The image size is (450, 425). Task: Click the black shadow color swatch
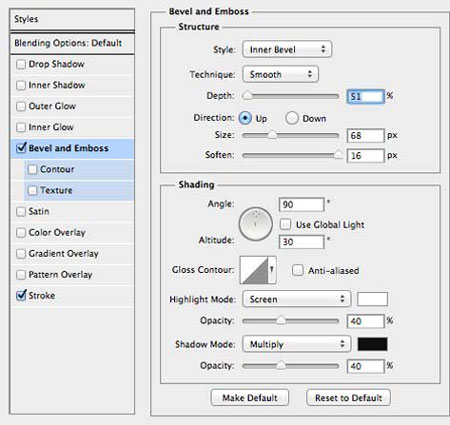tap(372, 344)
